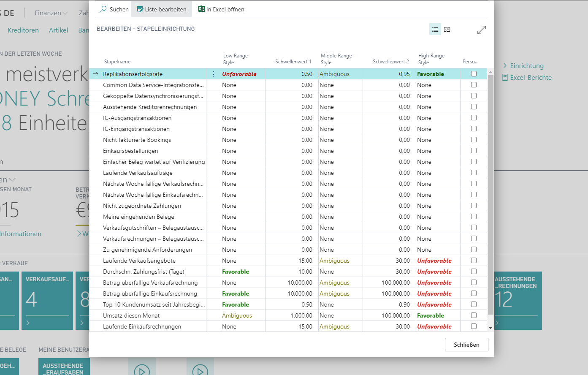Toggle checkbox for Ausstehende Kreditorenrechnungen row
588x375 pixels.
(474, 107)
